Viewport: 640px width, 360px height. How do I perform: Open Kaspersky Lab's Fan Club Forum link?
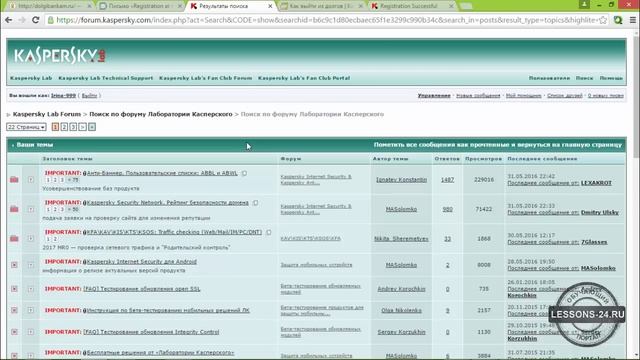coord(205,78)
